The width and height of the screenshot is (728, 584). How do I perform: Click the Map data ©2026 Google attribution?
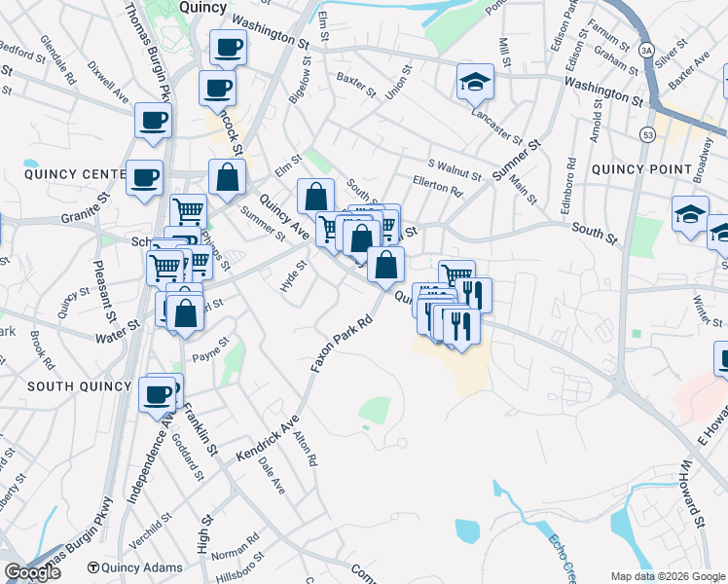coord(668,576)
